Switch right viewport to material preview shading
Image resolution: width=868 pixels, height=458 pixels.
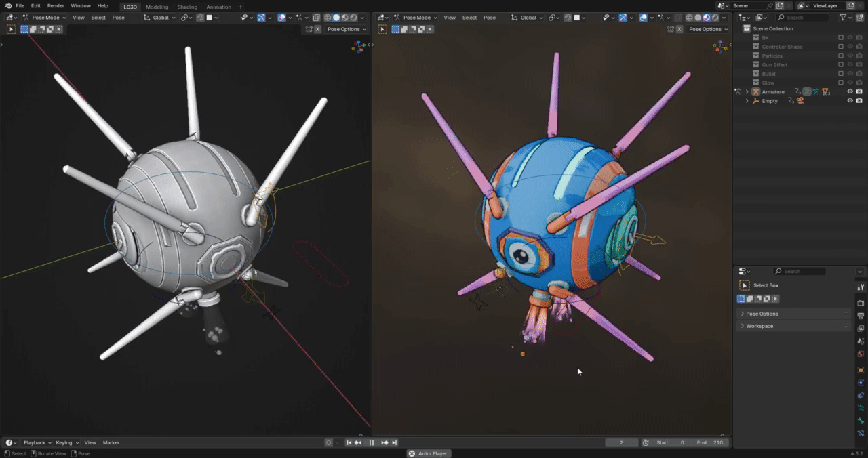click(x=706, y=18)
